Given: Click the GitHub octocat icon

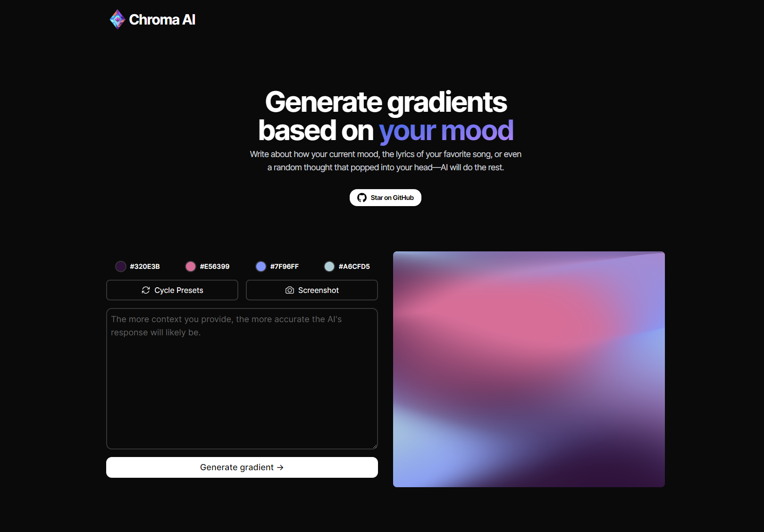Looking at the screenshot, I should [362, 198].
